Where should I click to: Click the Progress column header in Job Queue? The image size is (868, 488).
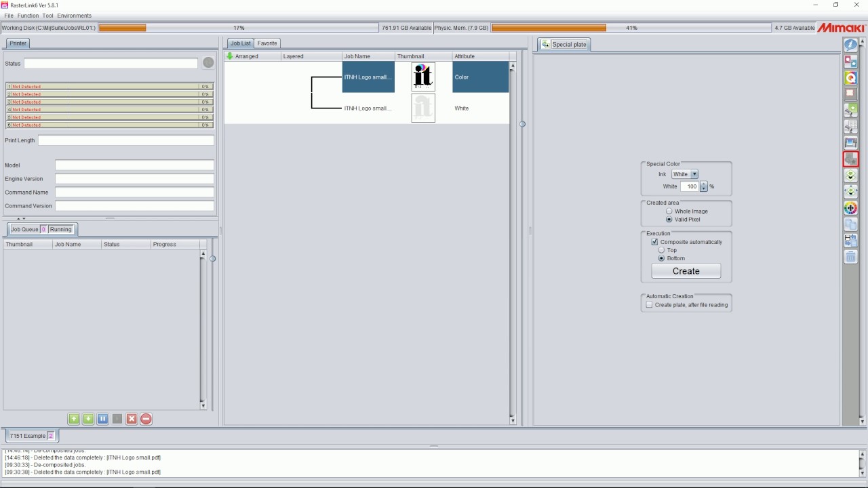click(175, 244)
